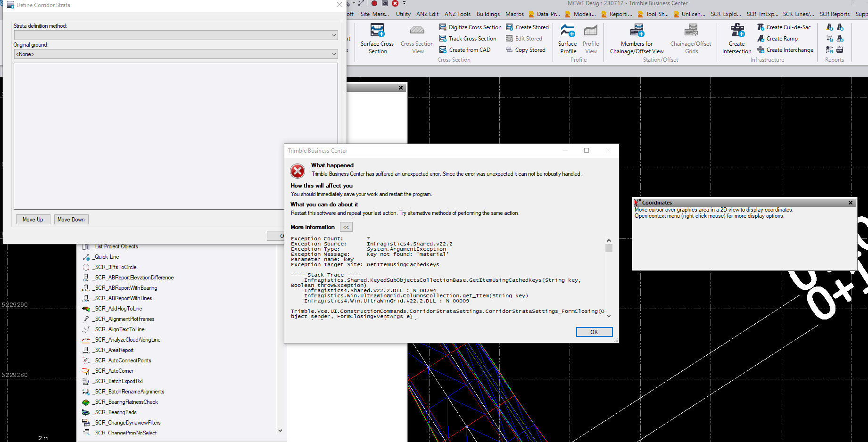
Task: Open the Original ground dropdown
Action: click(x=176, y=54)
